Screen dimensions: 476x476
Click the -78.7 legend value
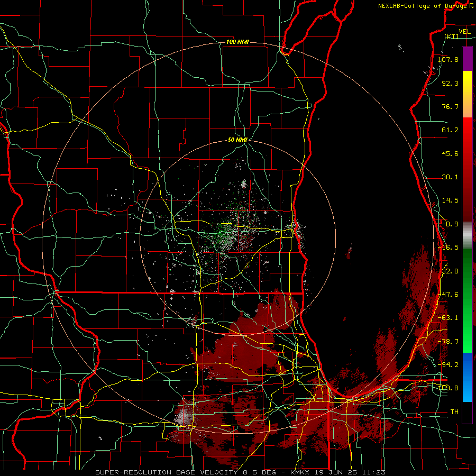point(448,342)
